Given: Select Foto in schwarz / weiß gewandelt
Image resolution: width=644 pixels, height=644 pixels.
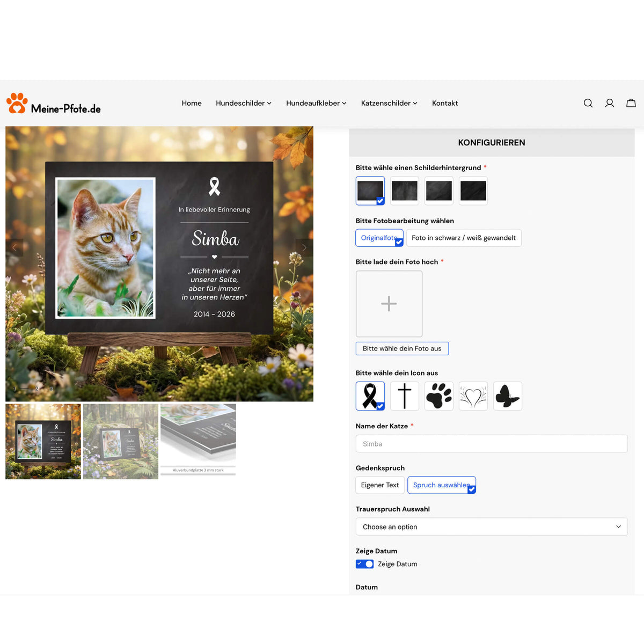Looking at the screenshot, I should coord(464,238).
